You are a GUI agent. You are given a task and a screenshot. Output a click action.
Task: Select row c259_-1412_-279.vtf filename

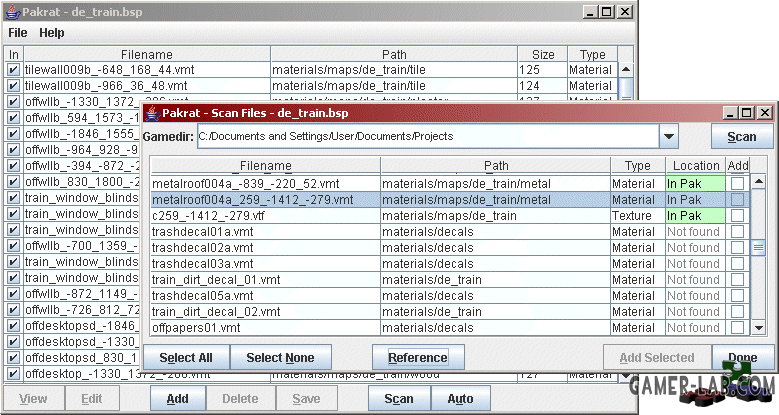[x=208, y=216]
